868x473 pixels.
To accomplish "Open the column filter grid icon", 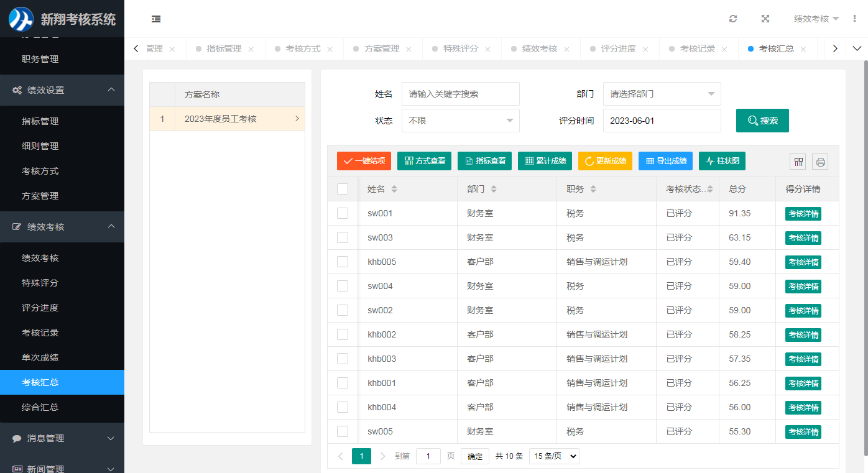I will click(798, 162).
